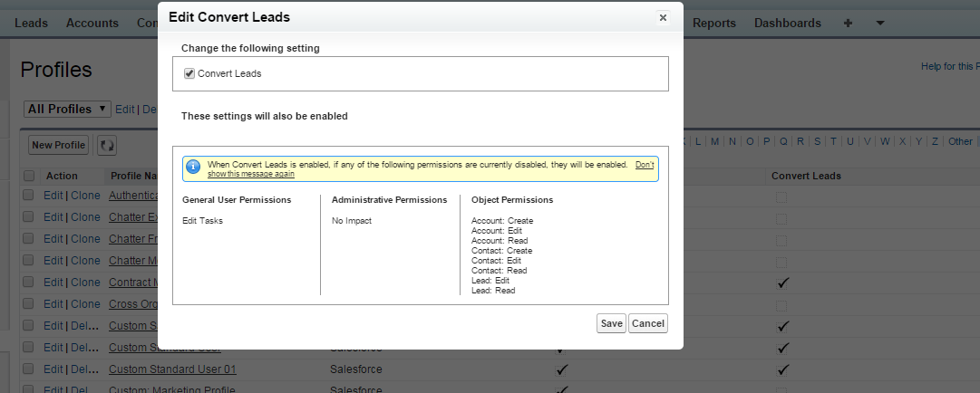
Task: Select the Cross Org row checkbox
Action: [x=27, y=303]
